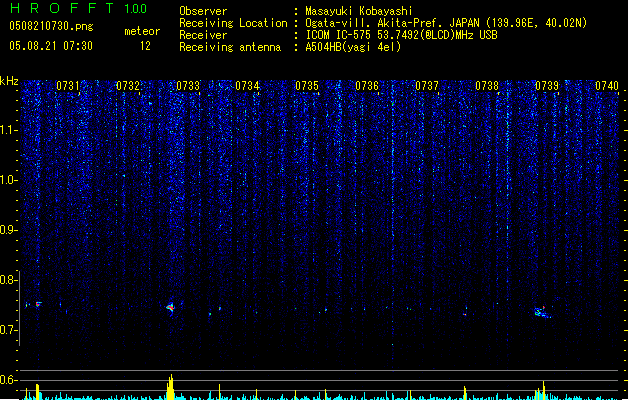Click the 0.8 kHz axis label

point(9,280)
